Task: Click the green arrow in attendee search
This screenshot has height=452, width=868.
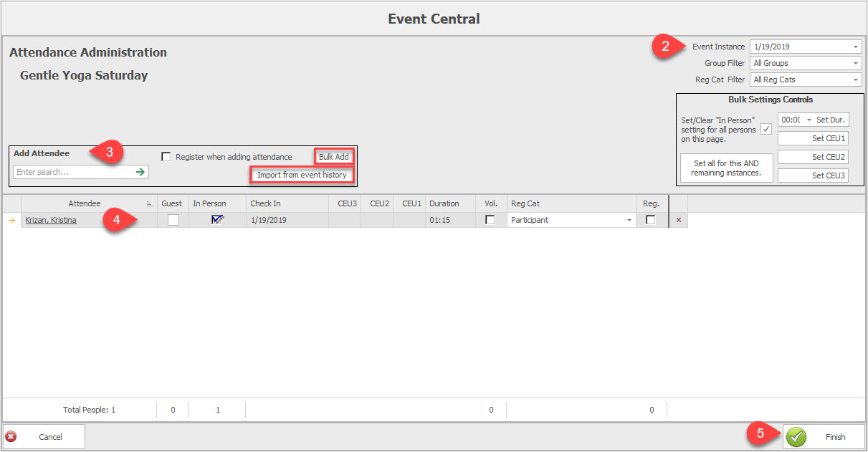Action: click(140, 172)
